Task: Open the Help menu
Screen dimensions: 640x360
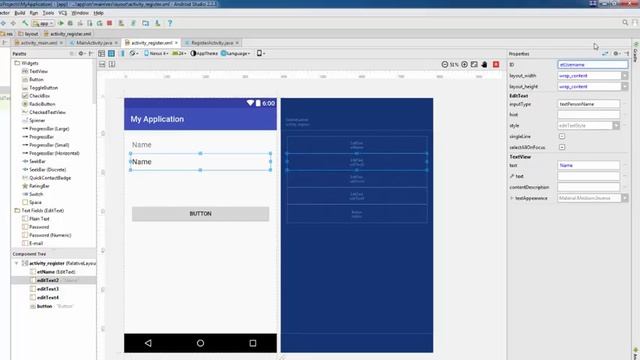Action: [98, 13]
